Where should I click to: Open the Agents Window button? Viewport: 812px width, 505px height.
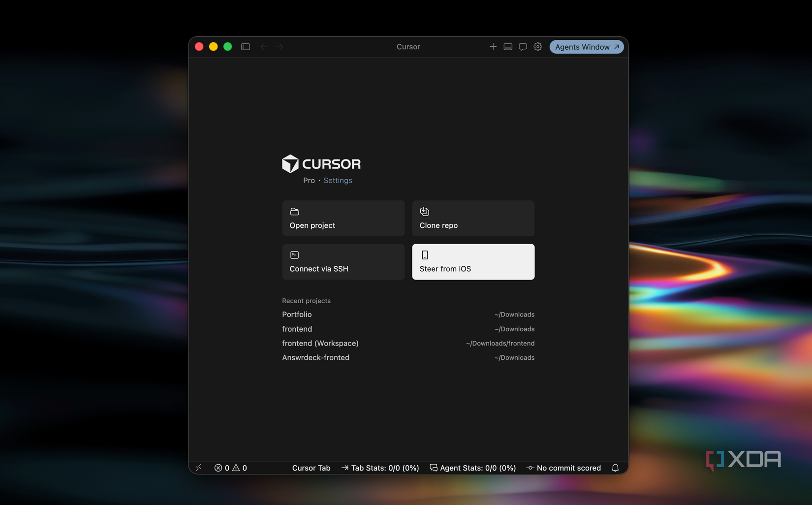click(x=587, y=47)
